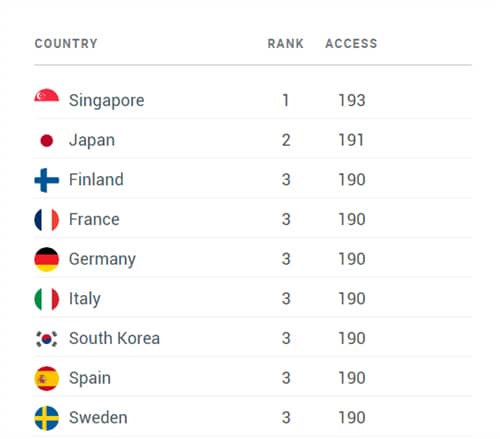500x439 pixels.
Task: Select the South Korea country name
Action: pyautogui.click(x=114, y=338)
